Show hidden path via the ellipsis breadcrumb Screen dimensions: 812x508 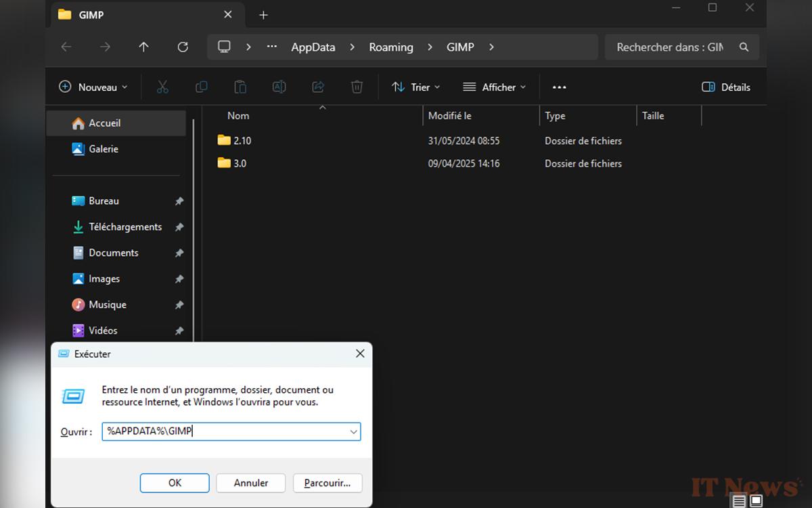(272, 47)
